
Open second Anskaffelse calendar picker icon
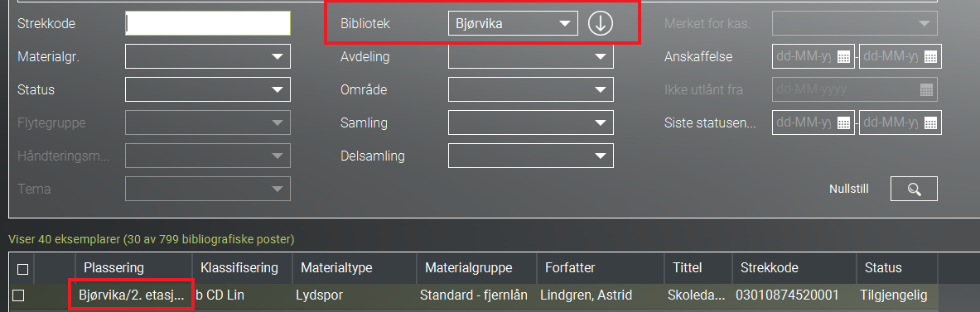[930, 57]
